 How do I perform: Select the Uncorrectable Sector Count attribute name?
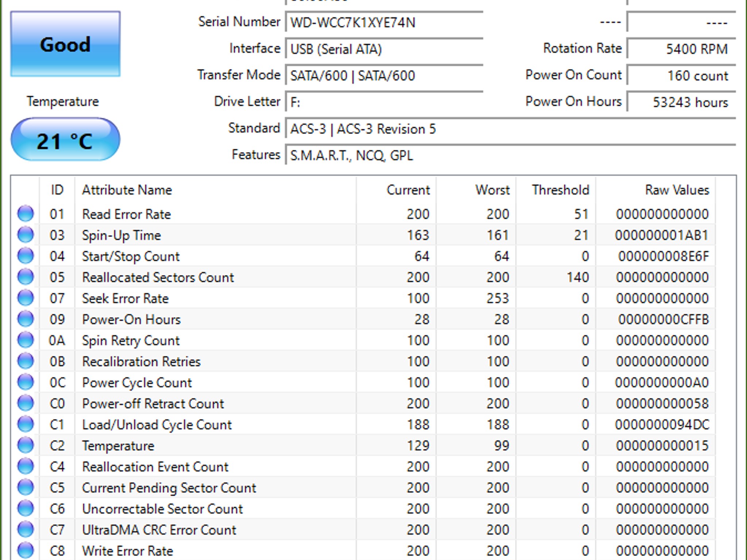tap(162, 509)
